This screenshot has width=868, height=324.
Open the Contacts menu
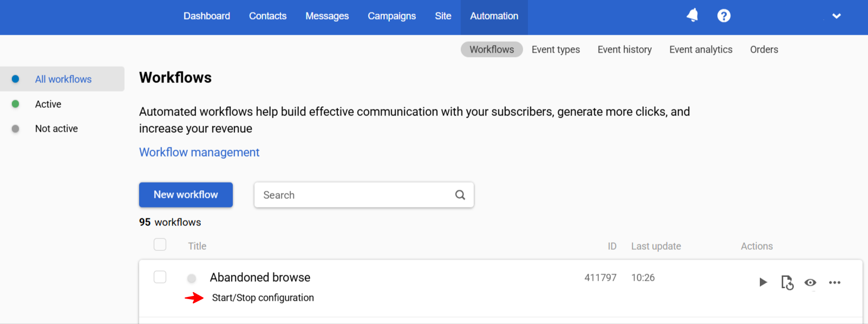(267, 16)
